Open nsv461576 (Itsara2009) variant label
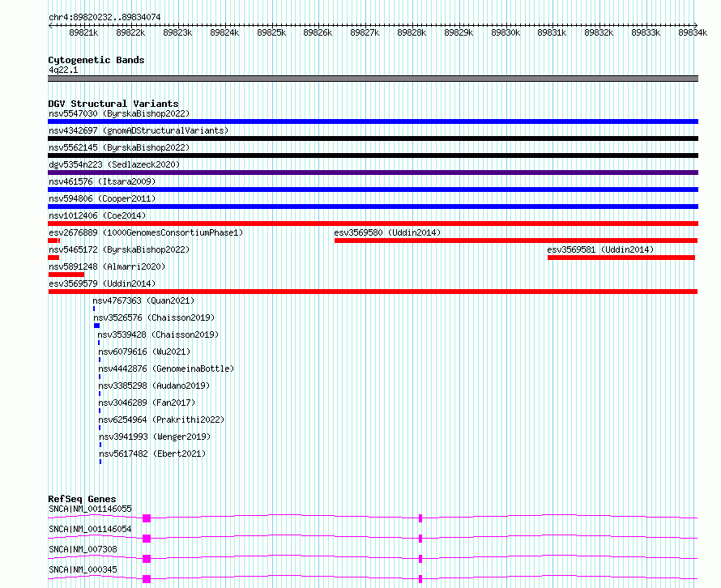 (x=102, y=181)
